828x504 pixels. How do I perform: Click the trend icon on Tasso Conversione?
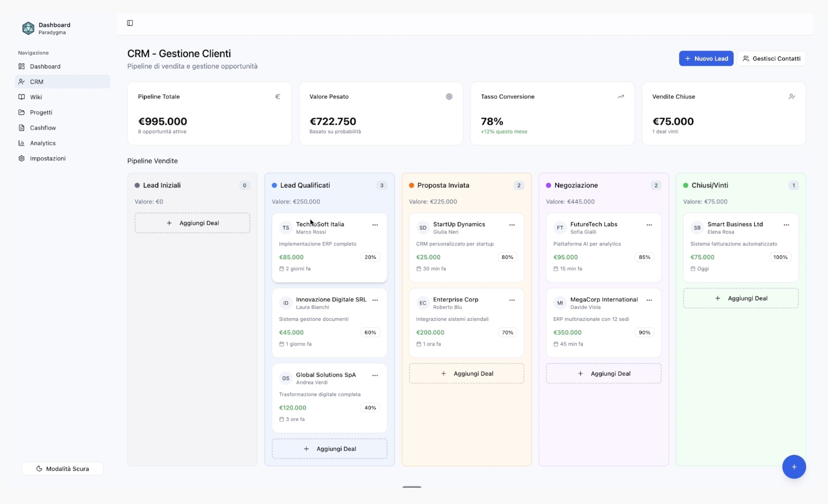(620, 97)
